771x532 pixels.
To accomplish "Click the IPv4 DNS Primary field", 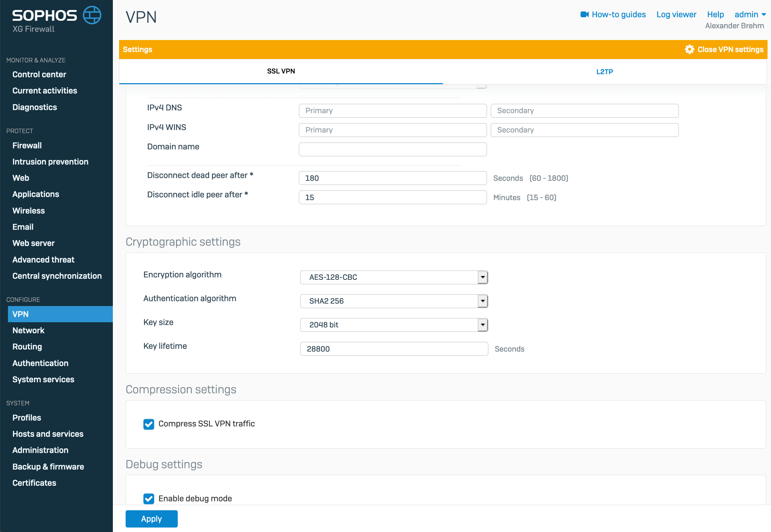I will [392, 111].
